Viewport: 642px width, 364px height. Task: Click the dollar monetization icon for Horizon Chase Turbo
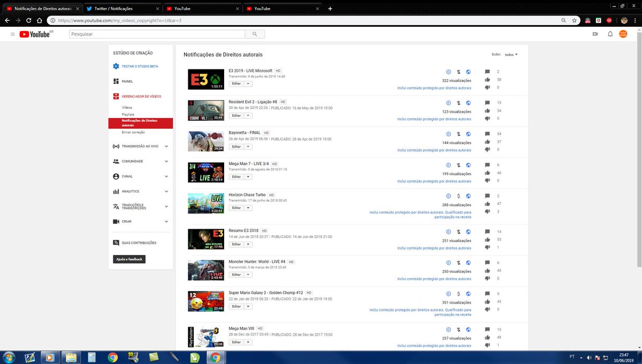tap(458, 196)
